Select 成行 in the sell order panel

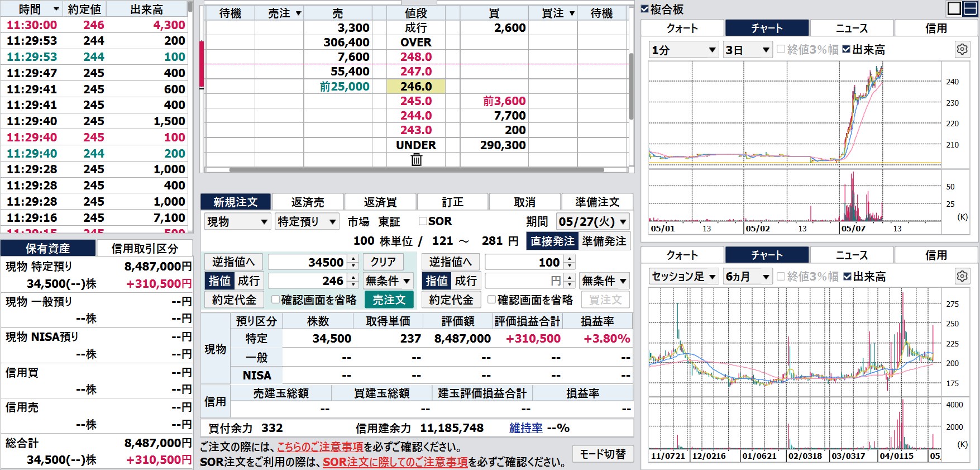point(248,281)
